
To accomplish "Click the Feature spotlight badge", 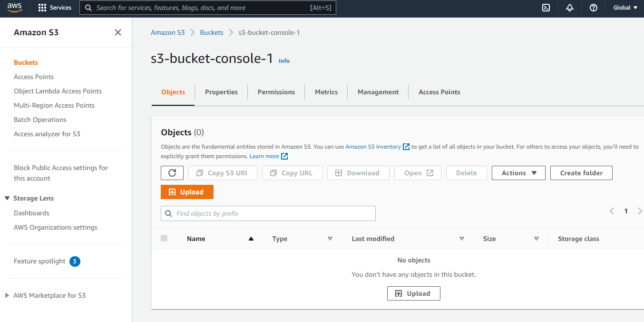I will click(75, 262).
